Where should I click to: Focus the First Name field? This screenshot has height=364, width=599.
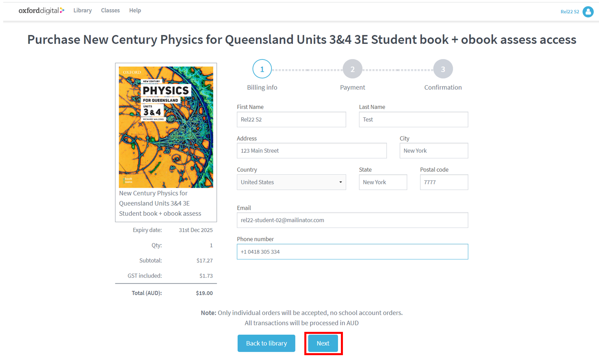[x=291, y=119]
